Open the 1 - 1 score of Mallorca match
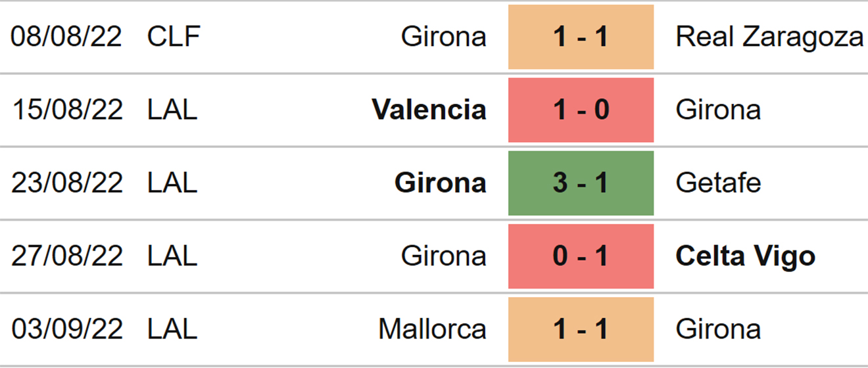The width and height of the screenshot is (868, 368). tap(581, 329)
